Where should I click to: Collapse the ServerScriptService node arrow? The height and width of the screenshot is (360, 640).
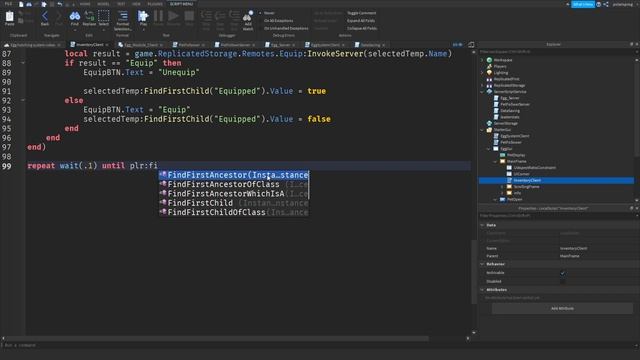(x=482, y=92)
